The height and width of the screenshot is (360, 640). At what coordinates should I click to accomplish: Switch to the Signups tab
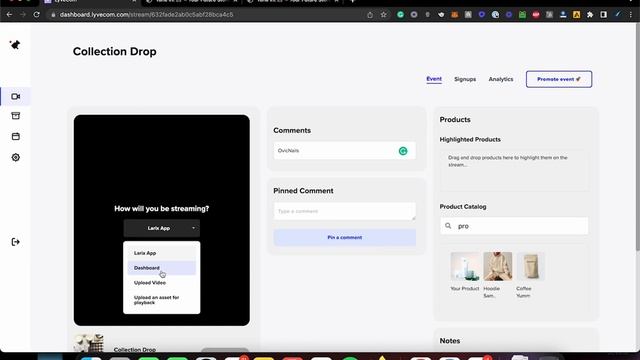pos(465,79)
